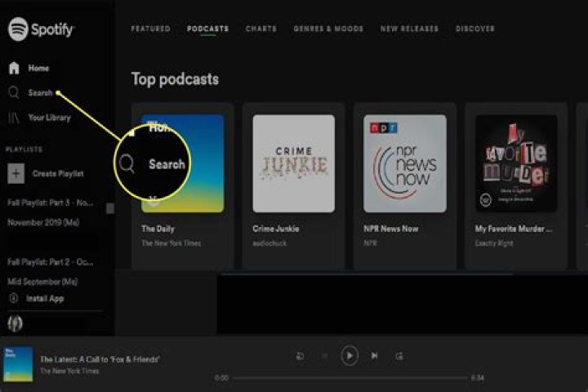Image resolution: width=588 pixels, height=392 pixels.
Task: Open the Charts tab
Action: pyautogui.click(x=261, y=29)
